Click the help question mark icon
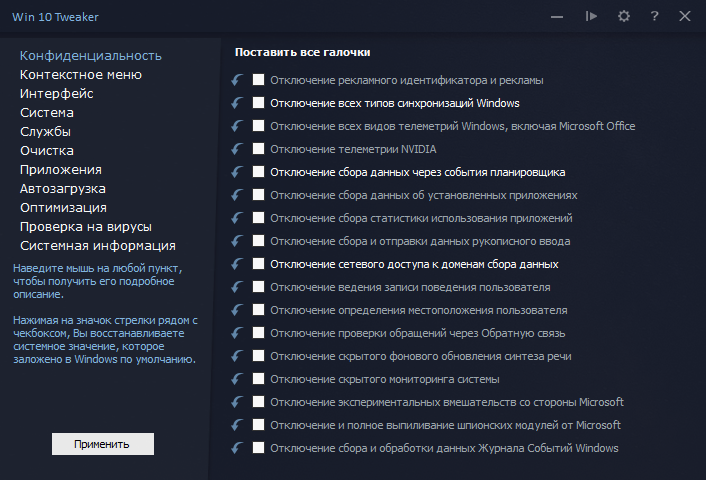The image size is (706, 480). (654, 16)
